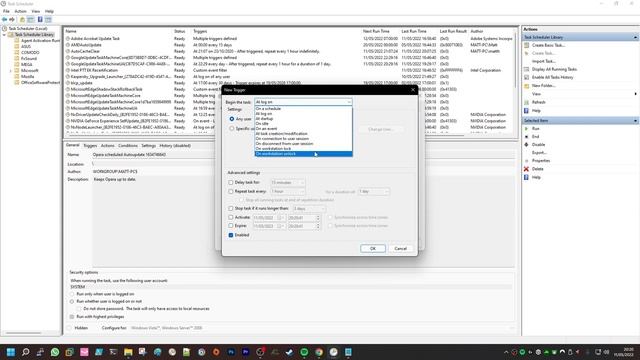Click 'Display All Running Tasks' action
640x360 pixels.
(554, 69)
